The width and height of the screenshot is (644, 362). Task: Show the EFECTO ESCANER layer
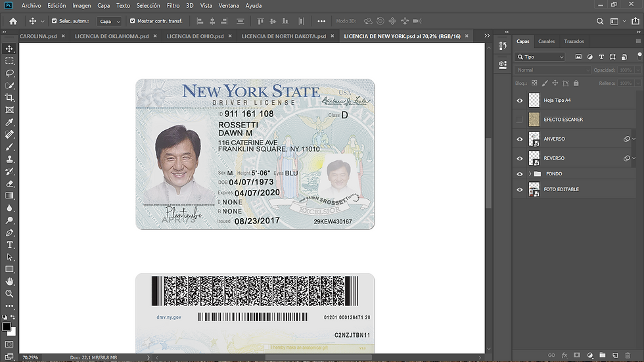point(520,120)
